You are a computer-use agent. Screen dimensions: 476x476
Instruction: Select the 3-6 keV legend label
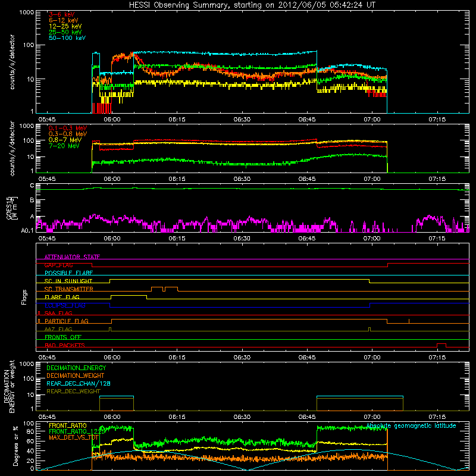click(x=62, y=14)
